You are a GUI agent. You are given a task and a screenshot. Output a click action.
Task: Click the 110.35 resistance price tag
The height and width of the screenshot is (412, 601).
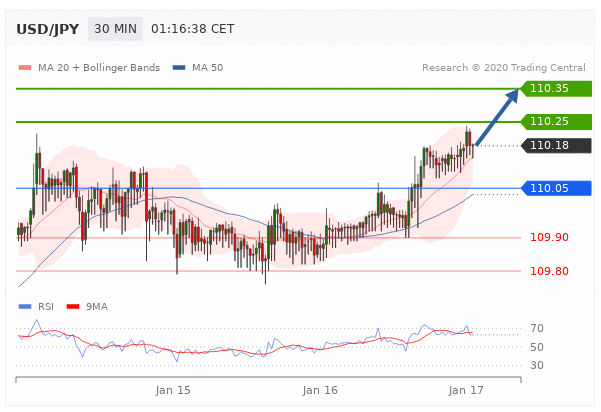556,89
